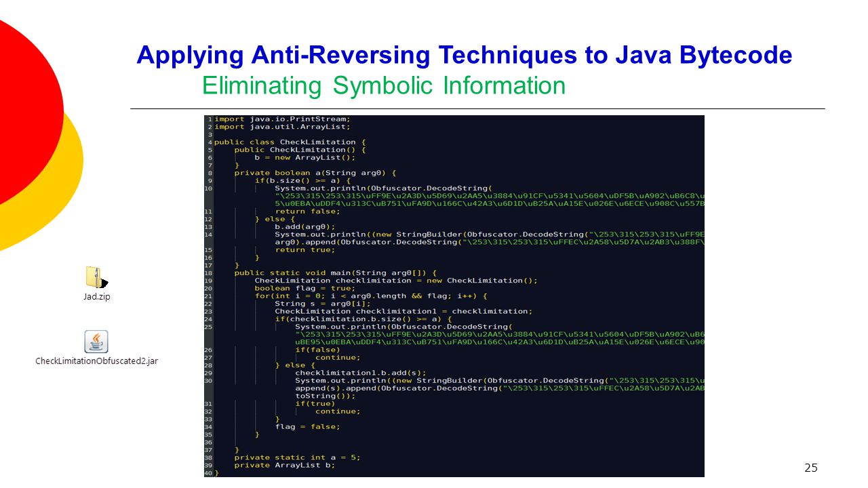This screenshot has height=488, width=868.
Task: Click the slide title 'Applying Anti-Reversing Techniques to Java Bytecode'
Action: pos(464,55)
